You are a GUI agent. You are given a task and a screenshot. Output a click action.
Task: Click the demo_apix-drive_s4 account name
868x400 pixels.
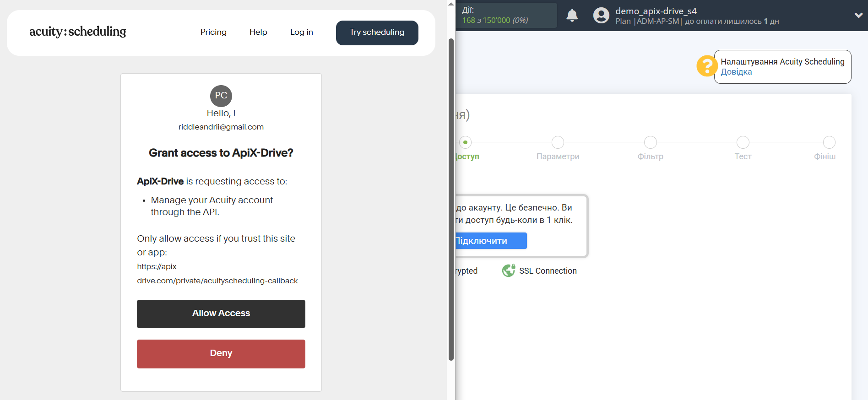[656, 11]
